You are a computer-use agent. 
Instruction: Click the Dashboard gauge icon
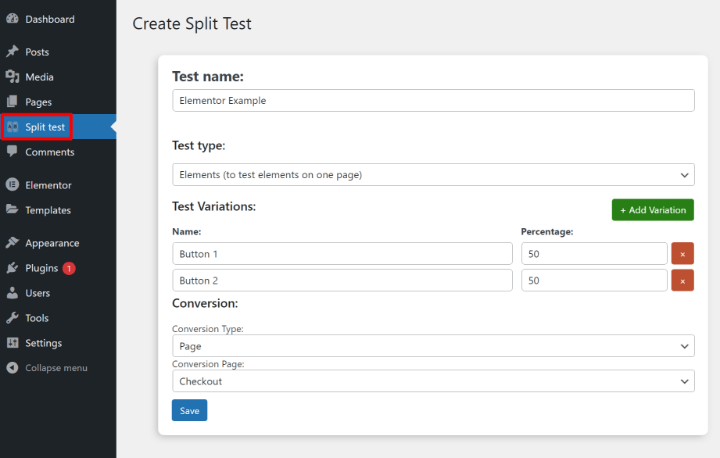[x=12, y=19]
